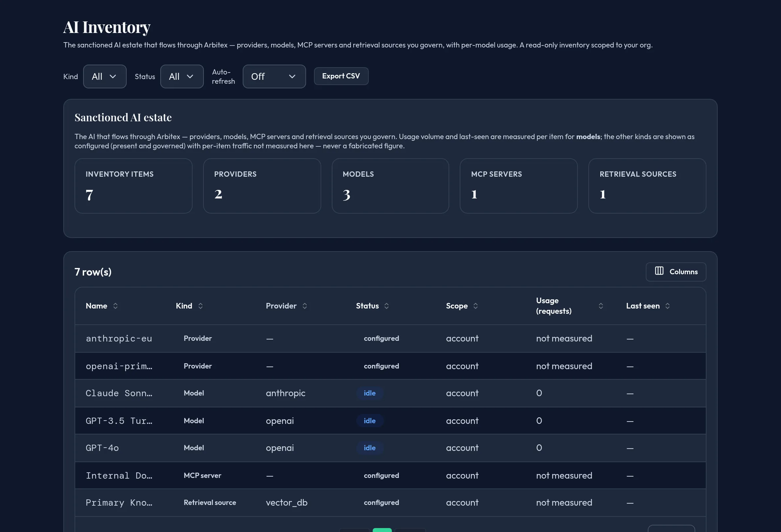This screenshot has width=781, height=532.
Task: Click the AI Inventory page title
Action: click(x=107, y=27)
